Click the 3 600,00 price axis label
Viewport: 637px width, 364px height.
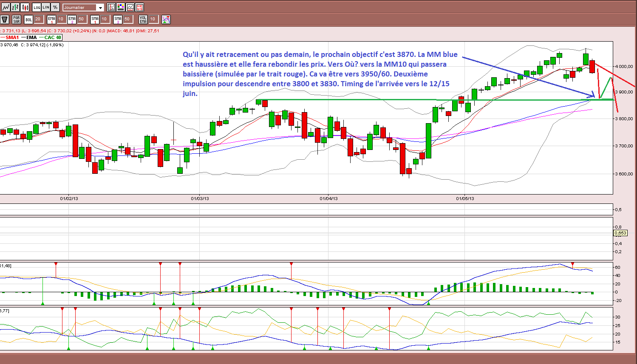pos(624,174)
